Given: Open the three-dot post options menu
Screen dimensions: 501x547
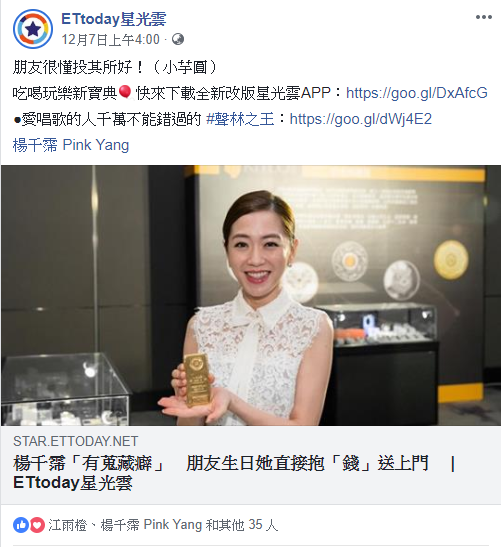Looking at the screenshot, I should coord(484,17).
